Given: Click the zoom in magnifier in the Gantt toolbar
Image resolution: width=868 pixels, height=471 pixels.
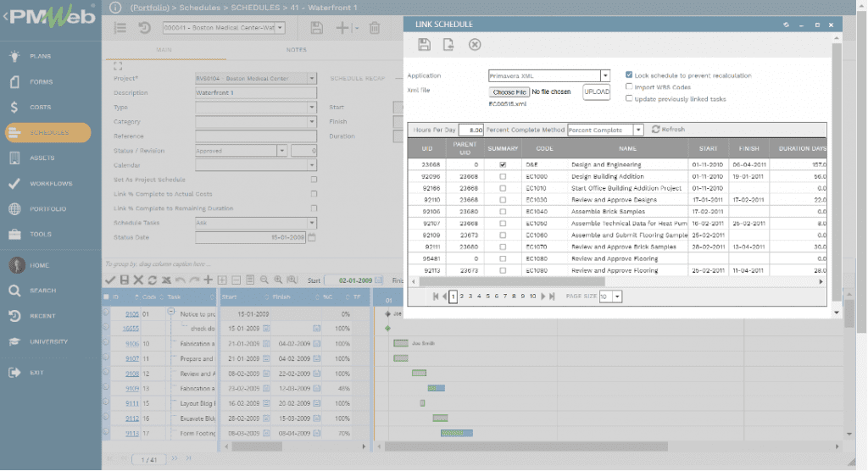Looking at the screenshot, I should (278, 280).
